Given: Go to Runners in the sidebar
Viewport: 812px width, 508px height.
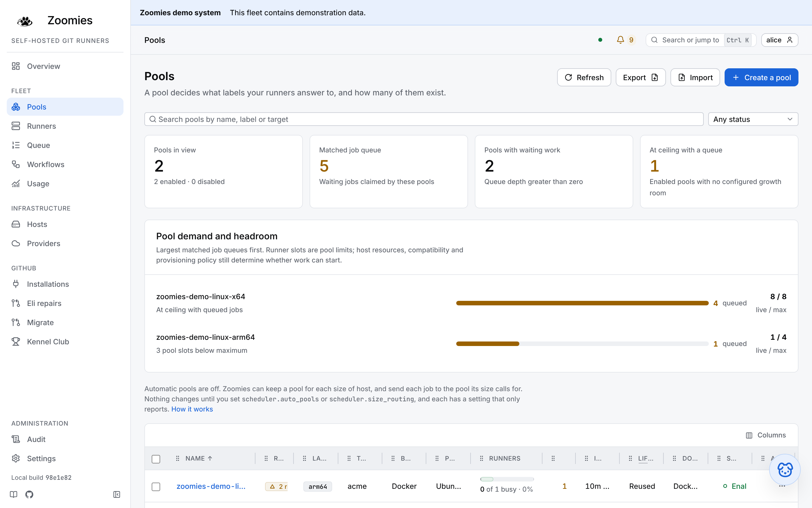Looking at the screenshot, I should 65,126.
